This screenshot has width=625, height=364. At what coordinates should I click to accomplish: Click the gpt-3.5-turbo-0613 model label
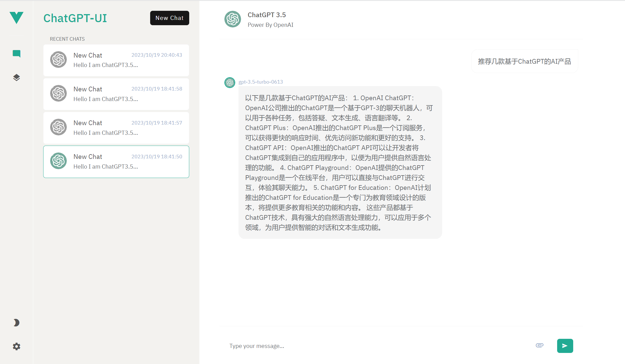[260, 82]
